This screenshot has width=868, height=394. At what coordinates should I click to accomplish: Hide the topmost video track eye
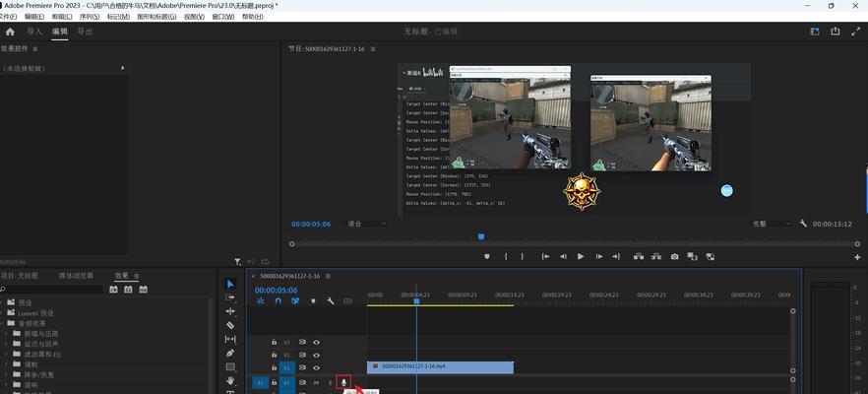click(x=317, y=342)
